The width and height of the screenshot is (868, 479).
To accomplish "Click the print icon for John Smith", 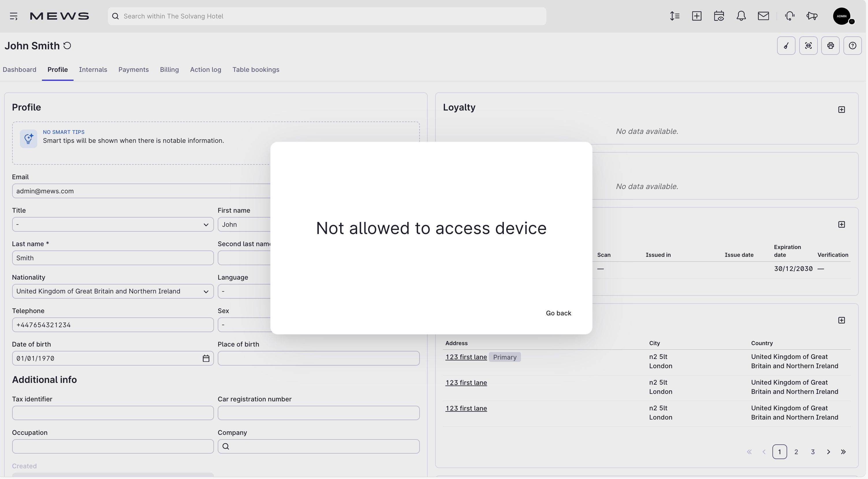I will click(830, 46).
